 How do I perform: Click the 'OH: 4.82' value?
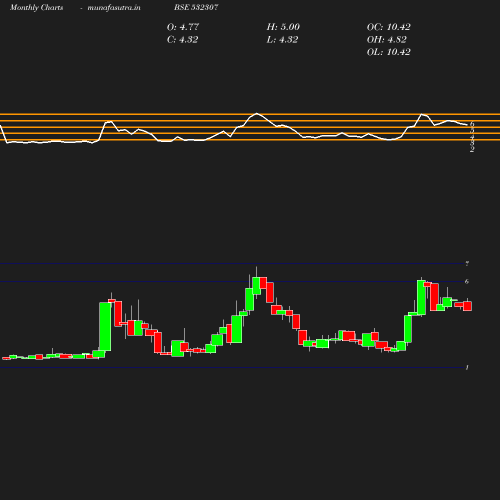click(386, 40)
